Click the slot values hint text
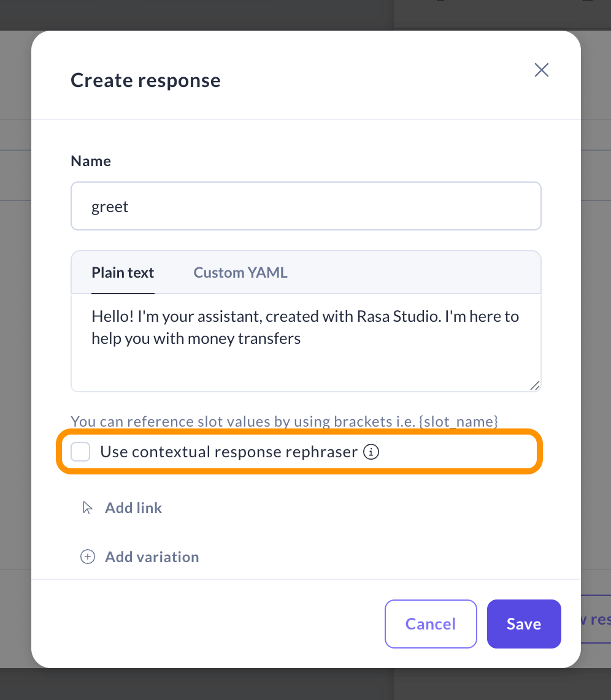This screenshot has height=700, width=611. coord(284,422)
